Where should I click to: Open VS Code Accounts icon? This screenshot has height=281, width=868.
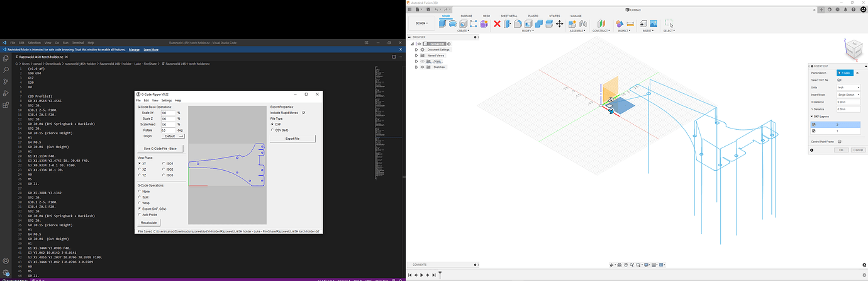tap(6, 260)
